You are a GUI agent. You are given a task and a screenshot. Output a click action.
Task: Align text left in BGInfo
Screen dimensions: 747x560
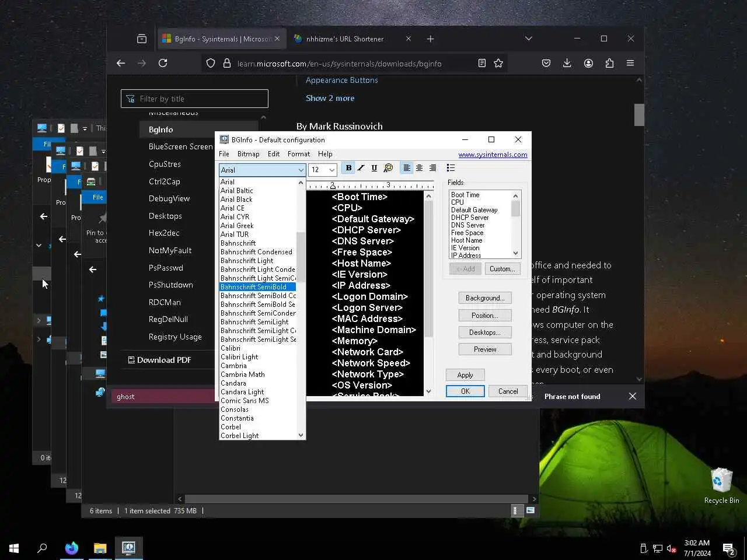tap(407, 168)
